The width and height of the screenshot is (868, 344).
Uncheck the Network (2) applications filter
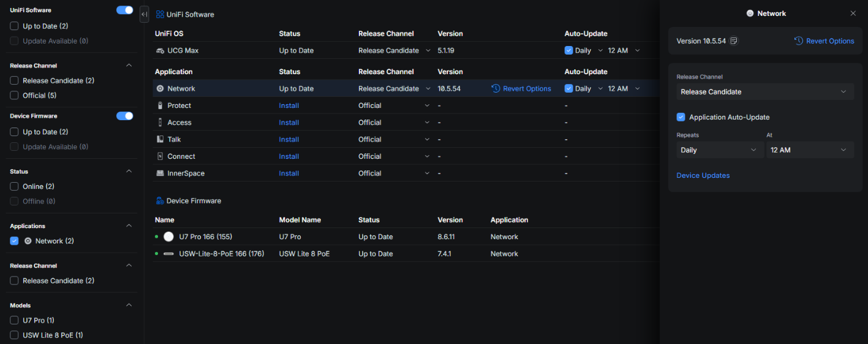click(x=14, y=241)
